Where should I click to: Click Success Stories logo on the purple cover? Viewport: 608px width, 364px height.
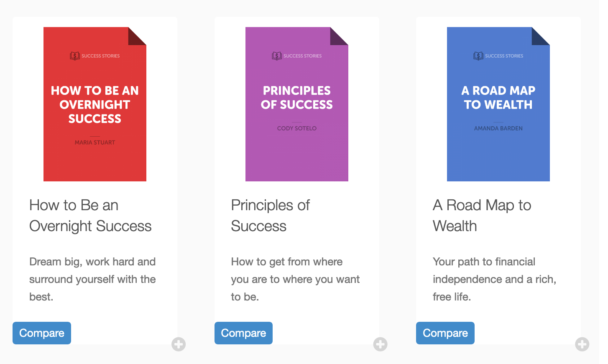297,56
